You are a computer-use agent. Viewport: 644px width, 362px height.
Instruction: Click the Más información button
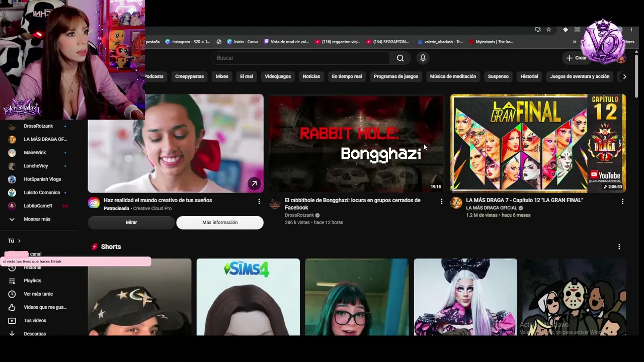click(x=220, y=222)
